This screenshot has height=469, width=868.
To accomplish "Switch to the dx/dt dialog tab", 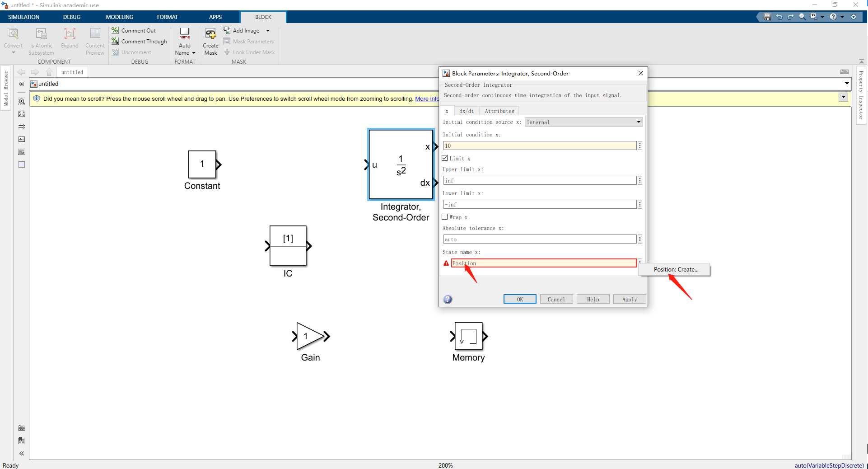I will tap(467, 111).
